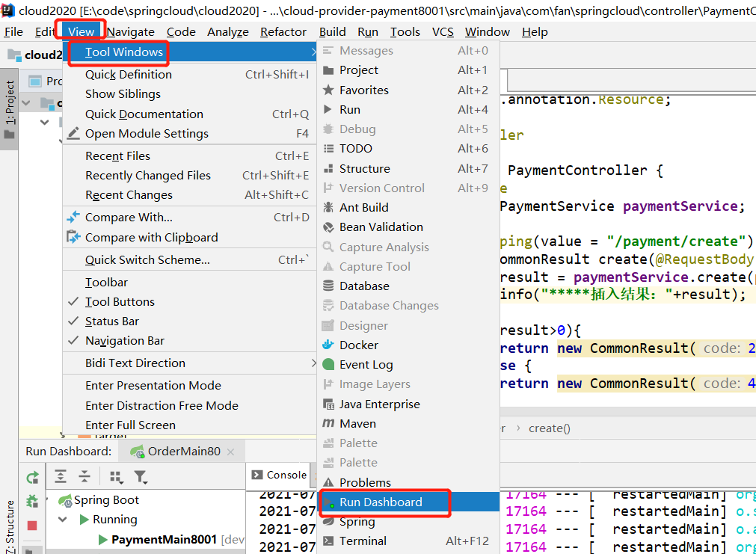This screenshot has width=756, height=554.
Task: Click the Rerun icon in Run Dashboard
Action: coord(32,477)
